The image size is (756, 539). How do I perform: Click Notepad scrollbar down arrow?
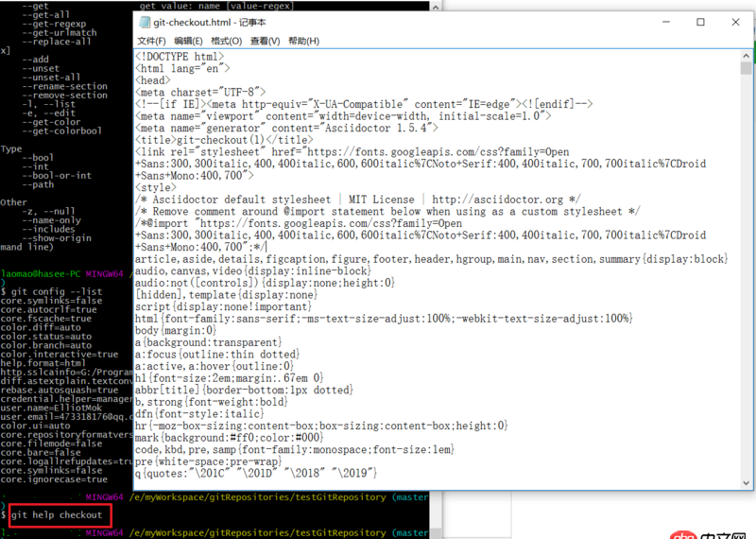[x=746, y=482]
